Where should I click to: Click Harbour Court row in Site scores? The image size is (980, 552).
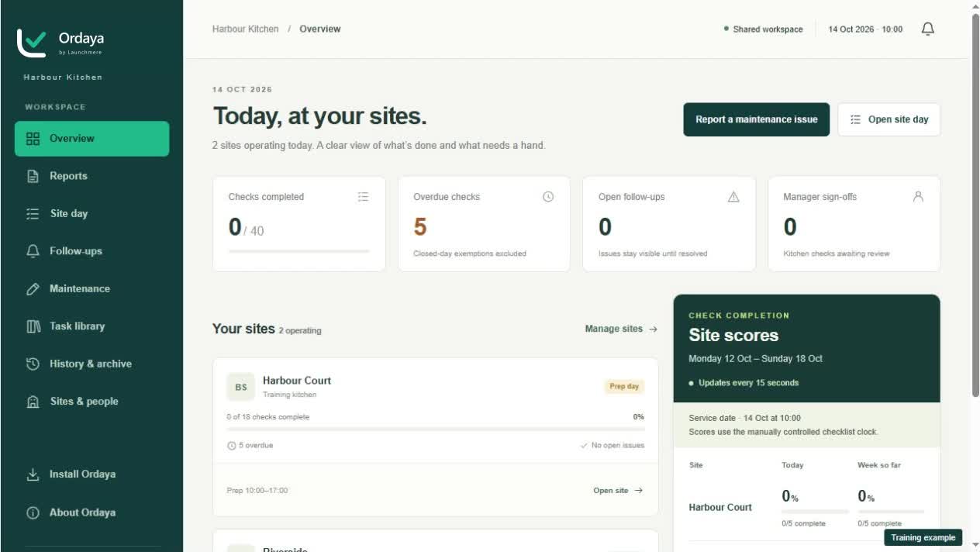click(806, 507)
